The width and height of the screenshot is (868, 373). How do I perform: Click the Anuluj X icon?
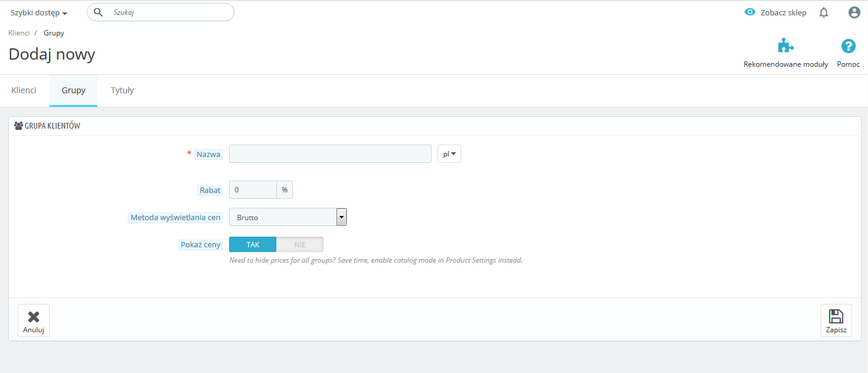coord(34,316)
